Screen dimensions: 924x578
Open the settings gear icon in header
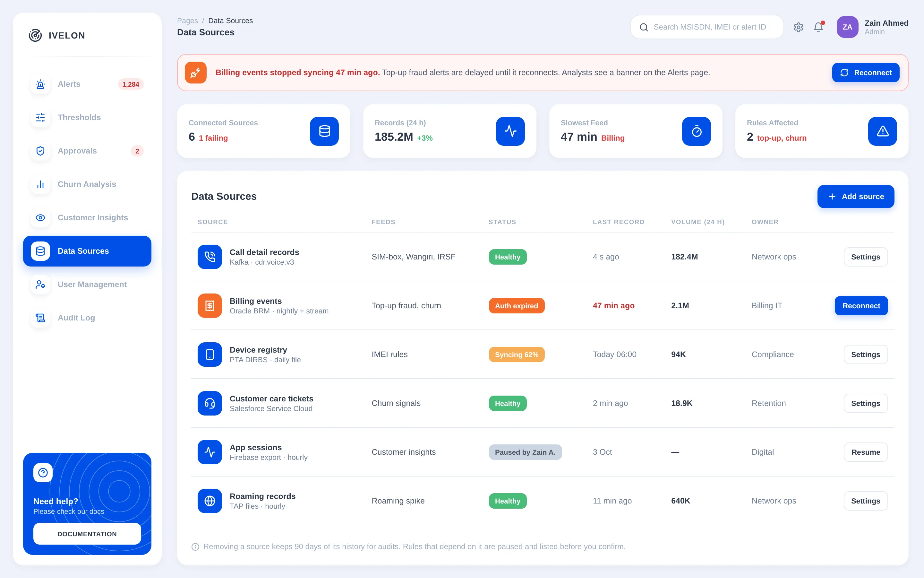point(798,27)
